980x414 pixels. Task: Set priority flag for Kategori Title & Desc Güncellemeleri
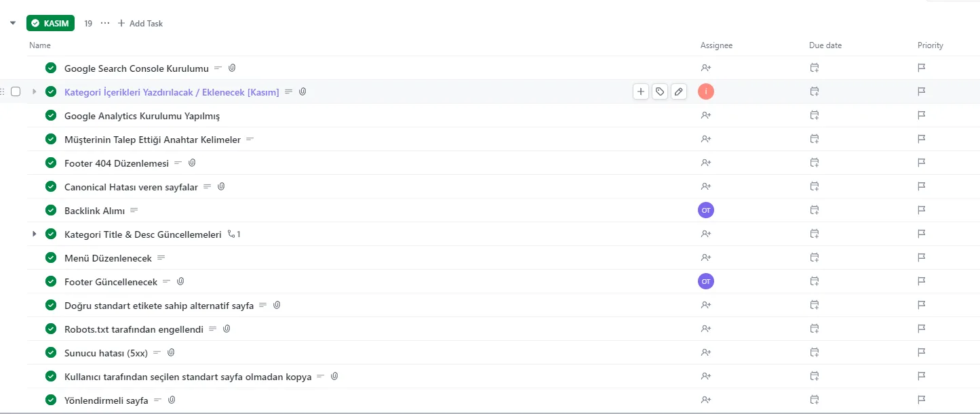point(922,234)
